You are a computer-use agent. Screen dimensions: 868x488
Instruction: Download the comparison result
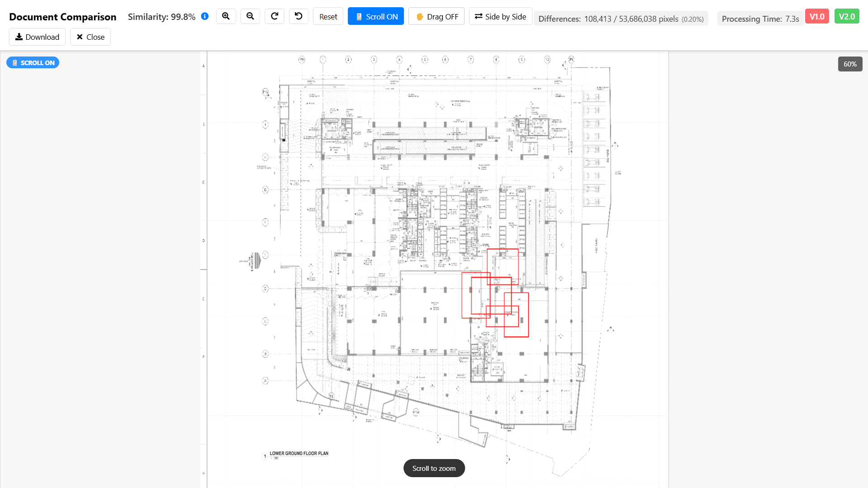(x=37, y=37)
